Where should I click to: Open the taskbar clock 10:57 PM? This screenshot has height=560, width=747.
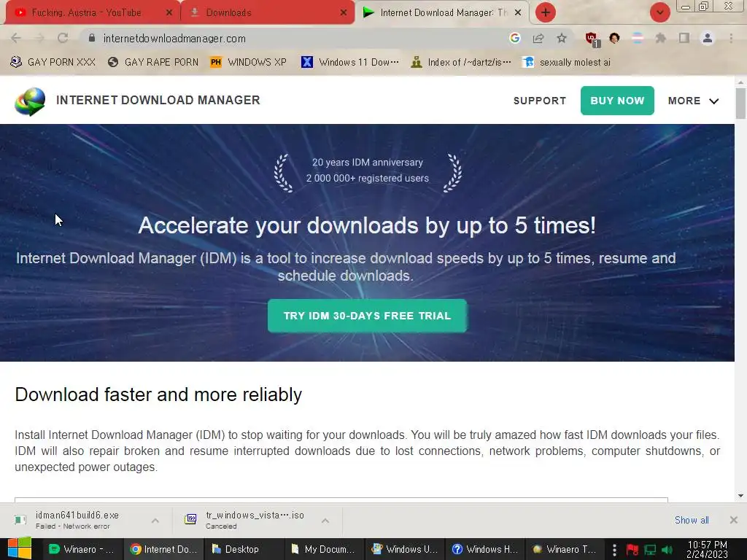point(707,550)
